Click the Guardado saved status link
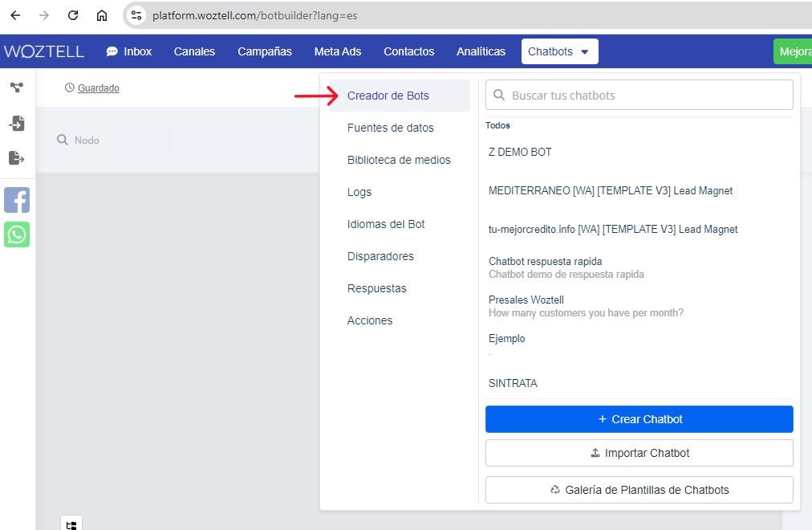This screenshot has height=530, width=812. tap(99, 88)
